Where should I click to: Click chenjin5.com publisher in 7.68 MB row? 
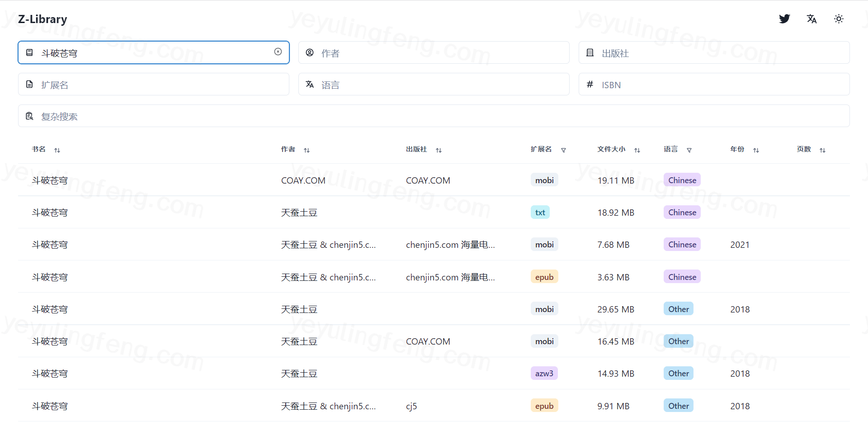pyautogui.click(x=450, y=245)
